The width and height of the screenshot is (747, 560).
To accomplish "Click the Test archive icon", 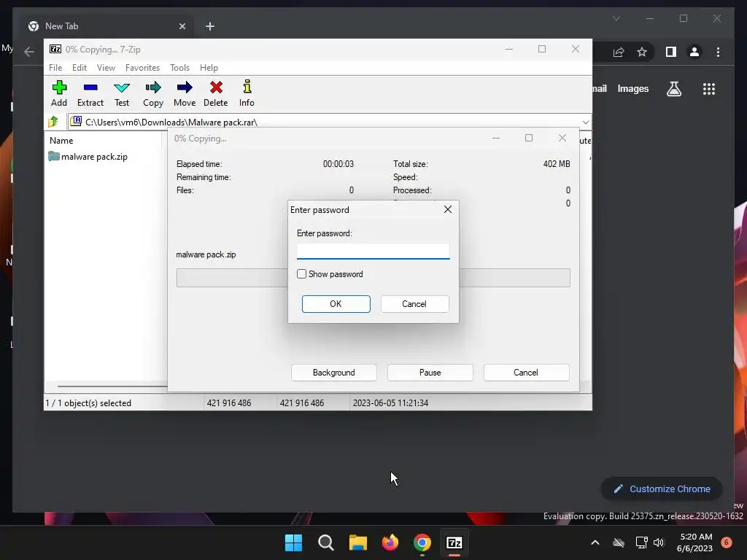I will [x=122, y=87].
